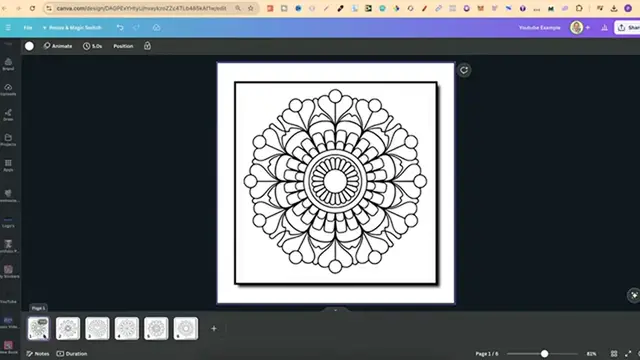Screen dimensions: 640x360
Task: Bookmark this page with star icon
Action: pos(251,8)
